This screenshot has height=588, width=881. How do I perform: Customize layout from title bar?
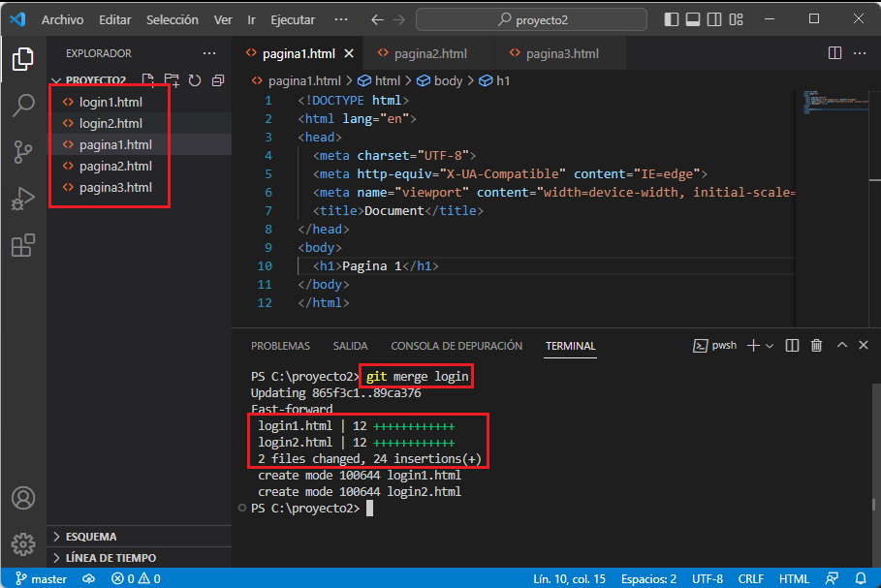(736, 19)
